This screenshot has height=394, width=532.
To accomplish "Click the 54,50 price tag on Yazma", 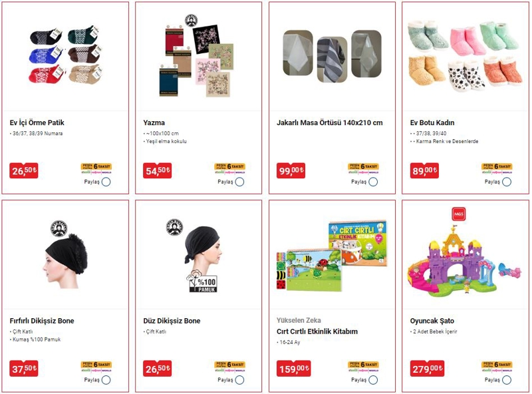I will [x=157, y=170].
